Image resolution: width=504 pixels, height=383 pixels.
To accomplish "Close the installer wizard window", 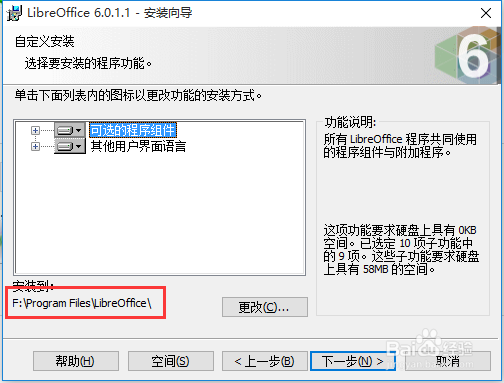I will (x=486, y=13).
